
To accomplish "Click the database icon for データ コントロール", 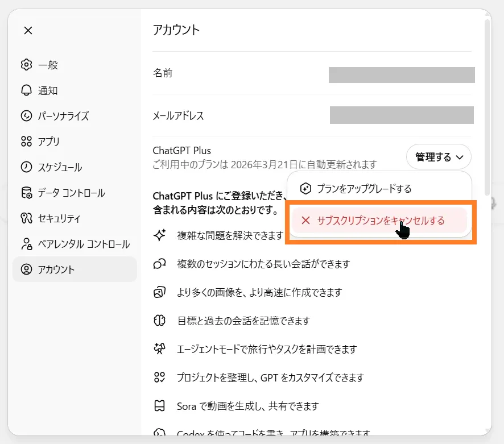I will click(26, 193).
